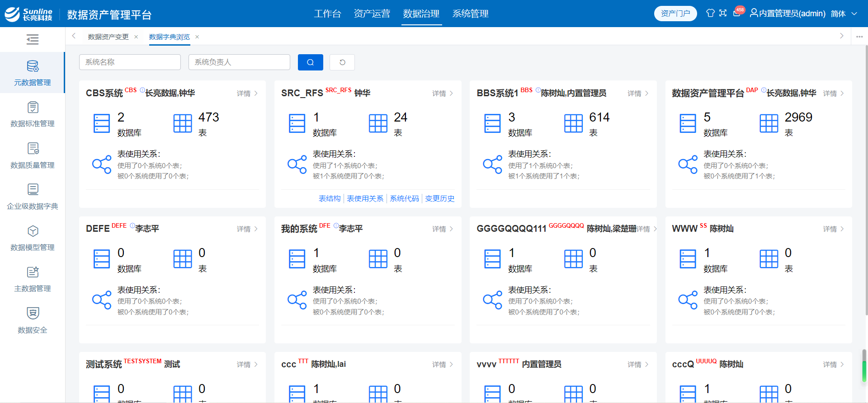Open the 资产运营 top menu
868x403 pixels.
pyautogui.click(x=372, y=14)
